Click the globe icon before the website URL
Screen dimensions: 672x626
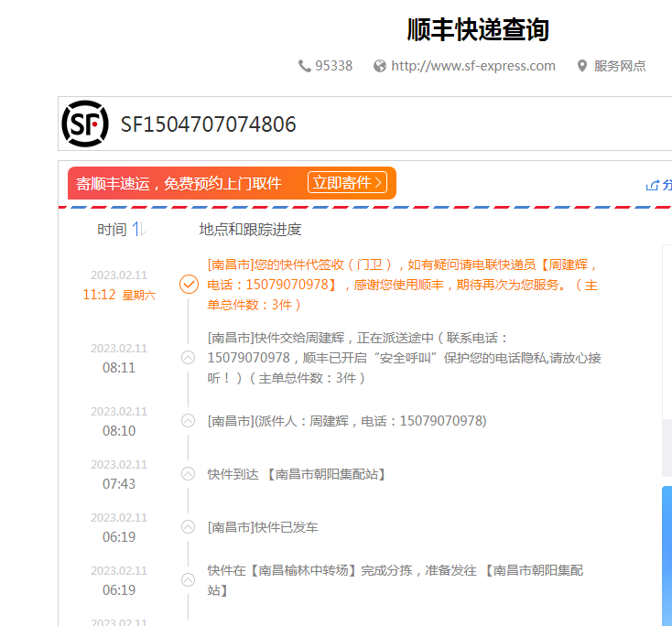(379, 66)
